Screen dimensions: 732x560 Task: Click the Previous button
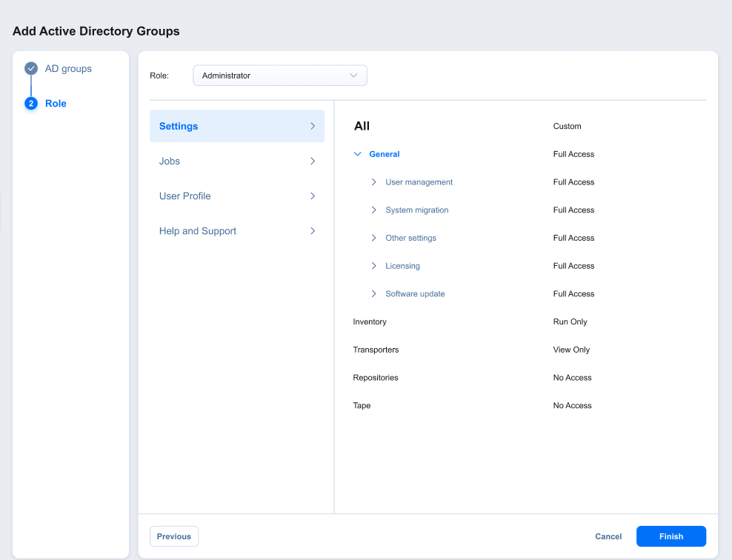pos(174,536)
